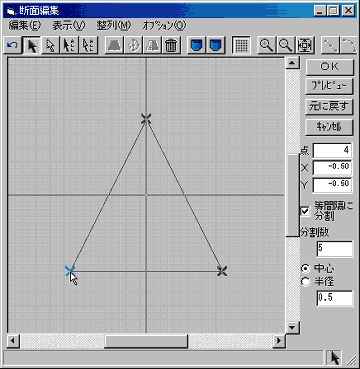The height and width of the screenshot is (369, 360).
Task: Maximize the 断面編集 window
Action: (333, 11)
